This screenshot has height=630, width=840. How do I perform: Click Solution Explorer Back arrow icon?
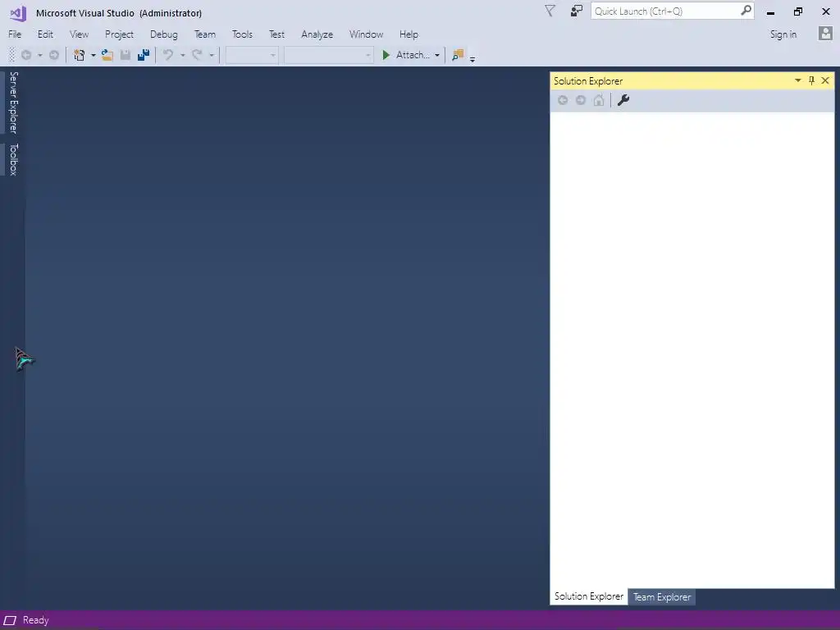[x=563, y=100]
